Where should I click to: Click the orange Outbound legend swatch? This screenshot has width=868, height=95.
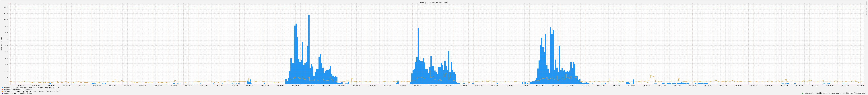pos(3,91)
